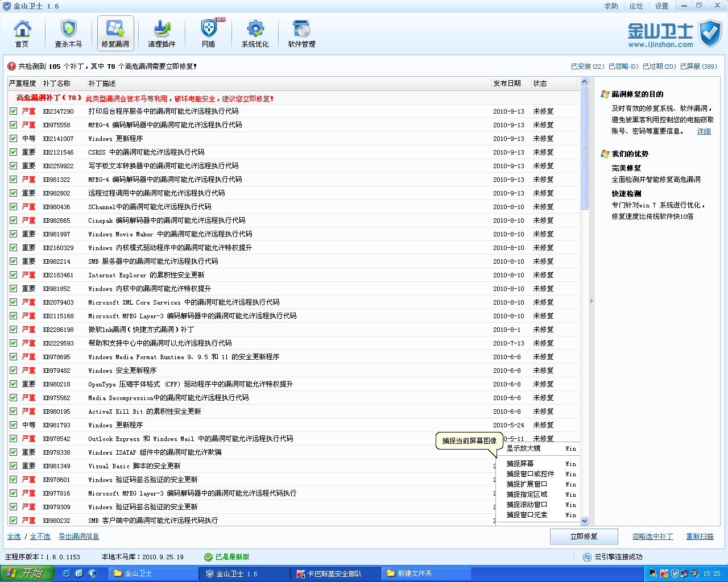Screen dimensions: 728x582
Task: Toggle checkbox for KB980436 SChannel patch
Action: click(14, 207)
